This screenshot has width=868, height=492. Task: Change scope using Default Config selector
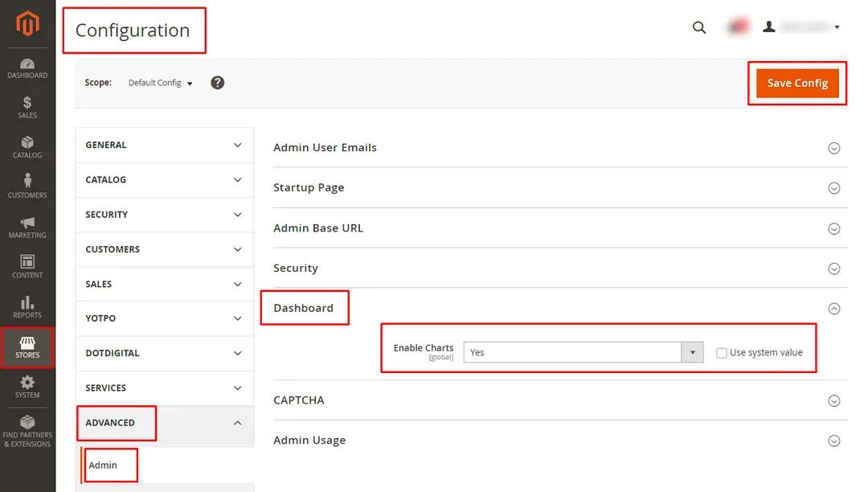tap(159, 82)
